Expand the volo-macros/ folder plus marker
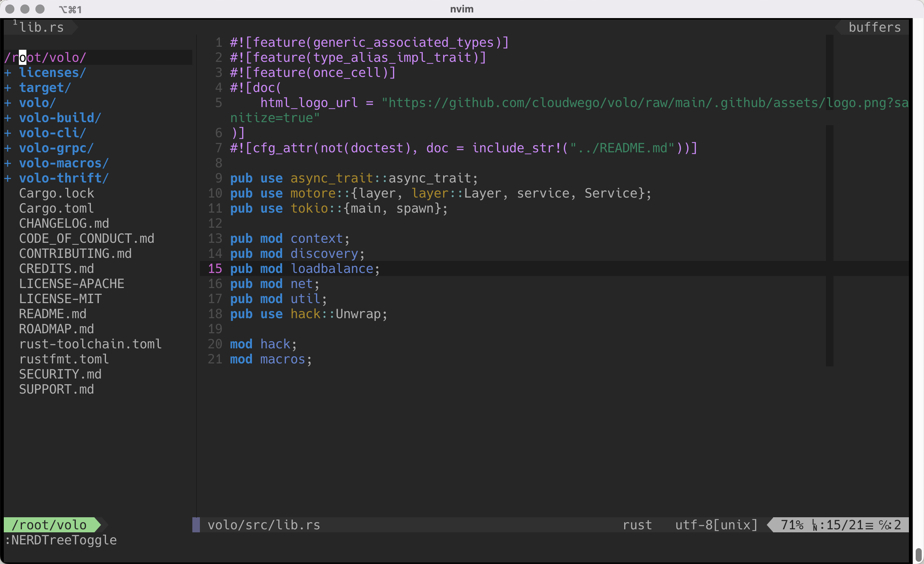The width and height of the screenshot is (924, 564). pyautogui.click(x=8, y=163)
